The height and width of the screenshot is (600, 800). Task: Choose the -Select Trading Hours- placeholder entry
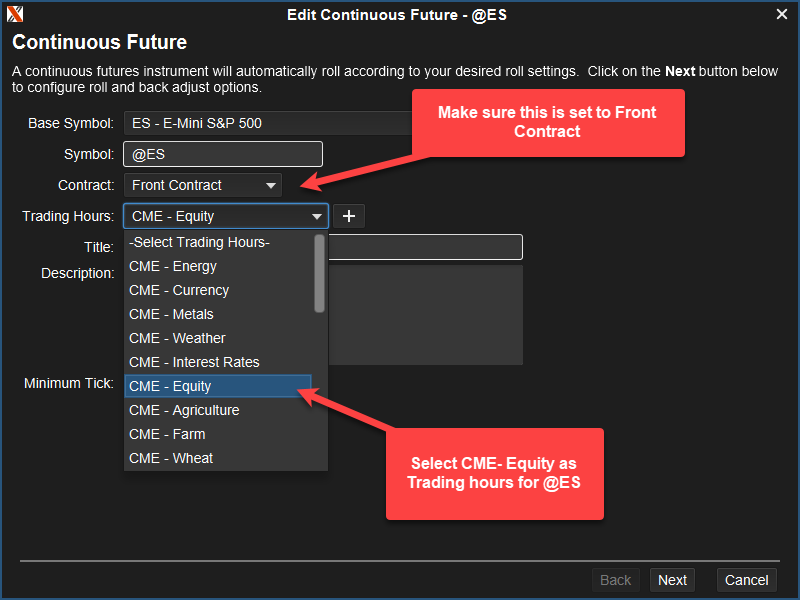(200, 242)
